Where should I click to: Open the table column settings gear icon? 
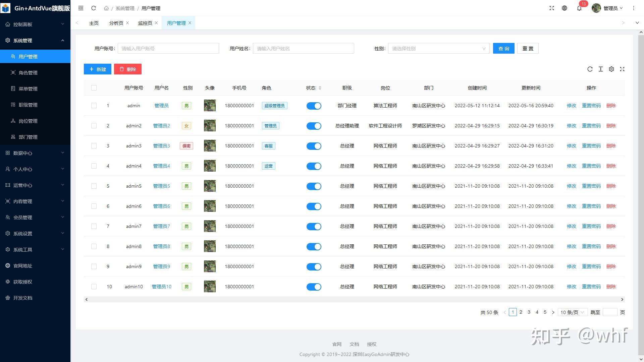pyautogui.click(x=611, y=69)
